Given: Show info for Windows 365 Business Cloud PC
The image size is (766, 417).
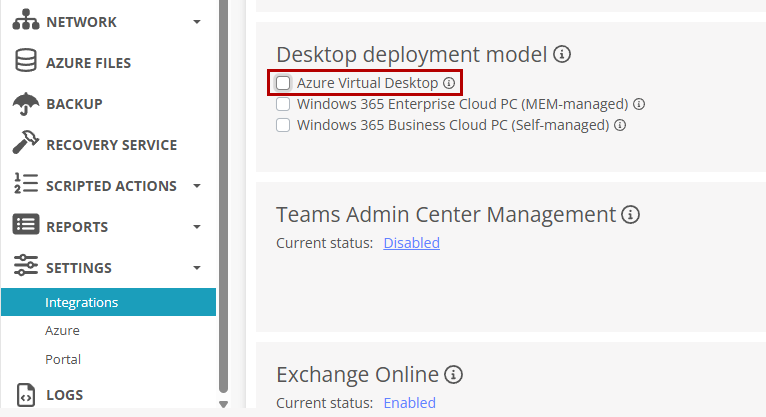Looking at the screenshot, I should pyautogui.click(x=620, y=125).
